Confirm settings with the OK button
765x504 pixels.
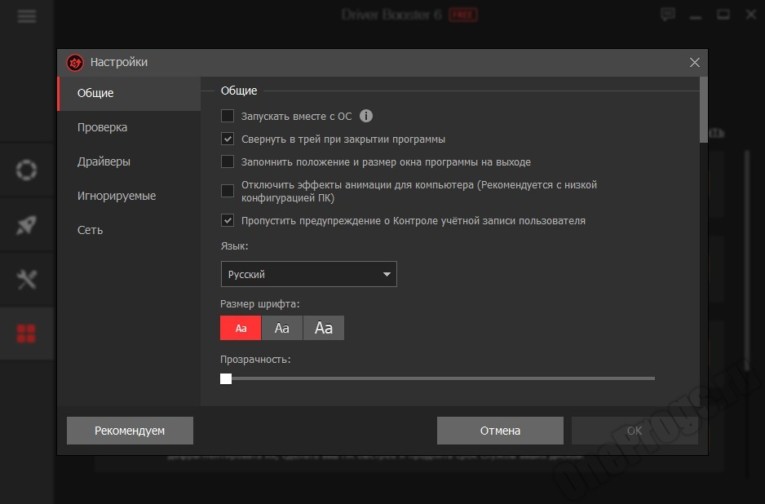pos(635,430)
